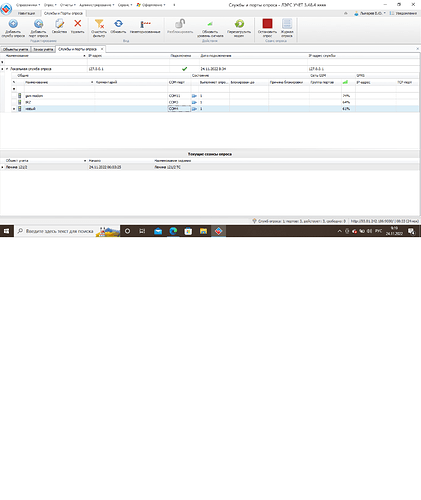Select the gsm modem port row
The width and height of the screenshot is (421, 500).
215,96
